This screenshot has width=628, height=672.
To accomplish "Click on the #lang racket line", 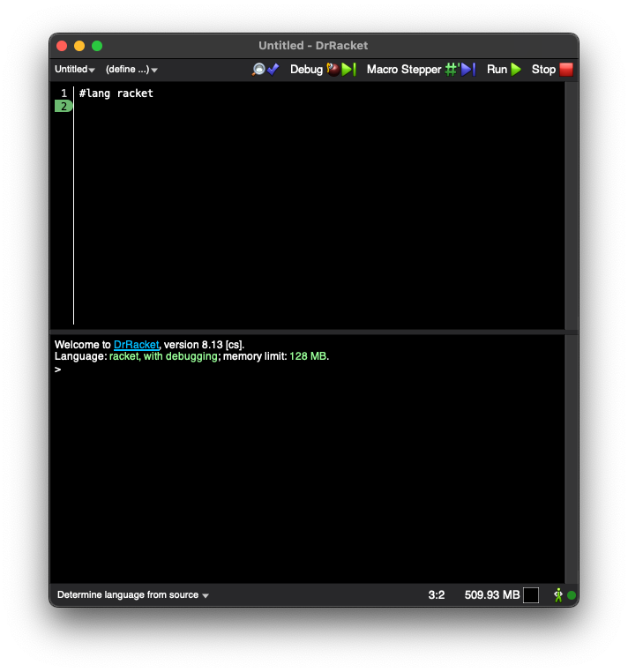I will point(116,93).
